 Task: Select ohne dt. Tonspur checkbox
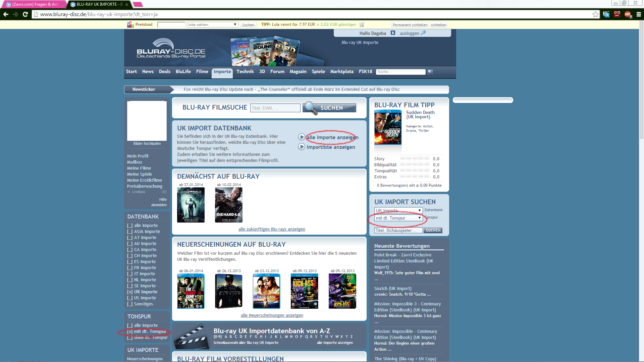(x=130, y=338)
